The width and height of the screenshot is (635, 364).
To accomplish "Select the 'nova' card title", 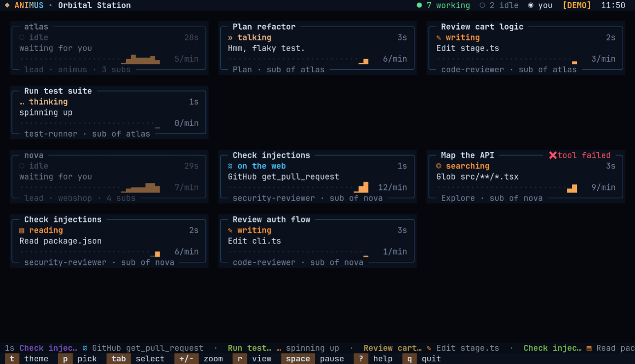I will coord(34,155).
